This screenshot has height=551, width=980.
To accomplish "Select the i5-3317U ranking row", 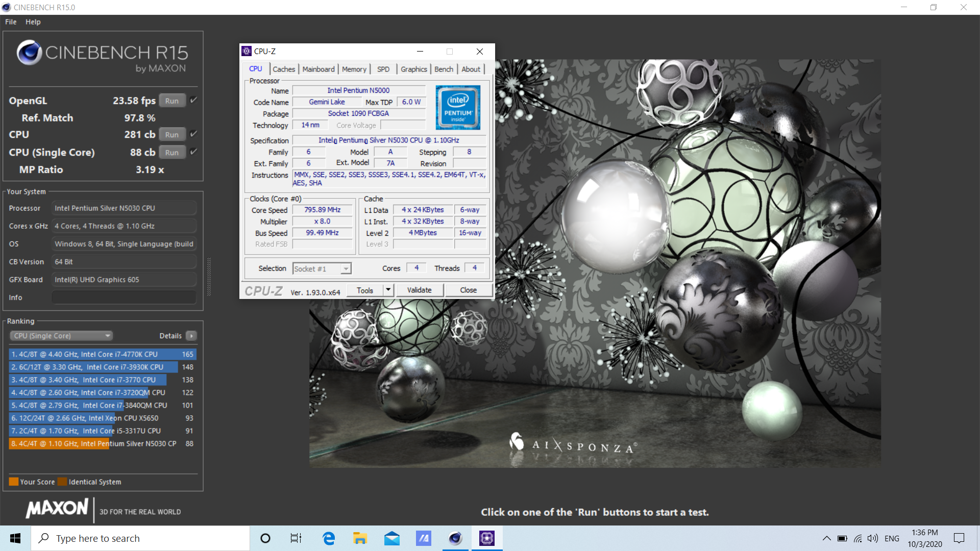I will tap(103, 431).
